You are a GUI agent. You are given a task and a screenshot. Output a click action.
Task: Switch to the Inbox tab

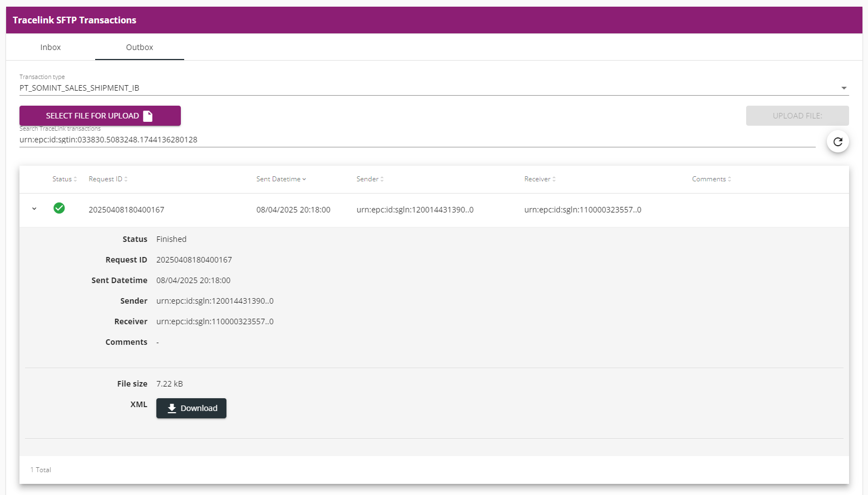click(x=51, y=47)
